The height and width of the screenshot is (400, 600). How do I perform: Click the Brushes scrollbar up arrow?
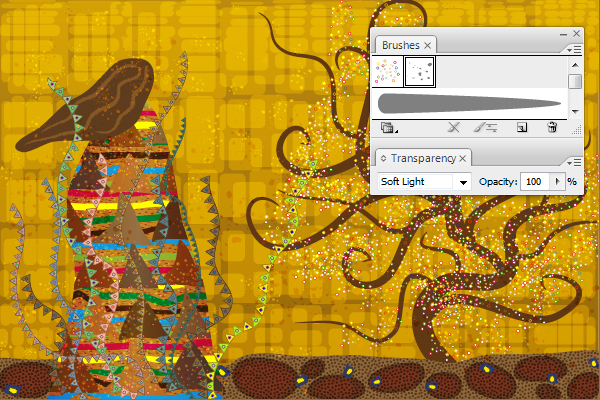pyautogui.click(x=575, y=65)
